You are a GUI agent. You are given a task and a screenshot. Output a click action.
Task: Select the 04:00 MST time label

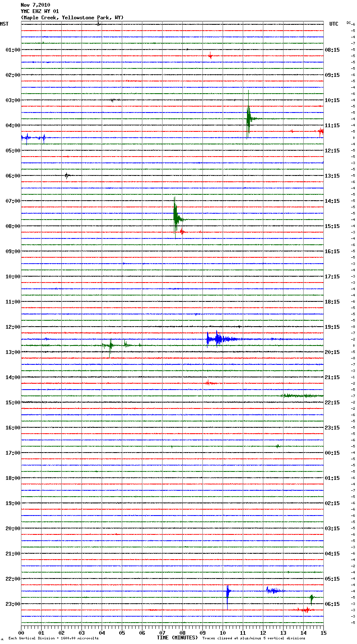click(13, 126)
